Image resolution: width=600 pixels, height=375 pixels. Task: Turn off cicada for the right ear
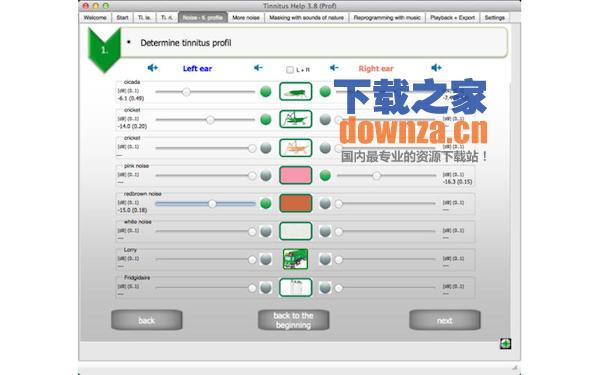(325, 91)
